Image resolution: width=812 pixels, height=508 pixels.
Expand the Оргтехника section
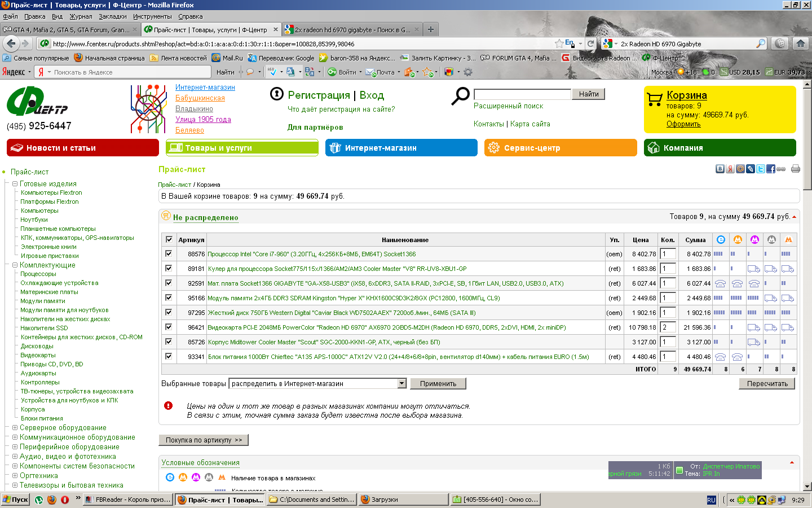15,475
